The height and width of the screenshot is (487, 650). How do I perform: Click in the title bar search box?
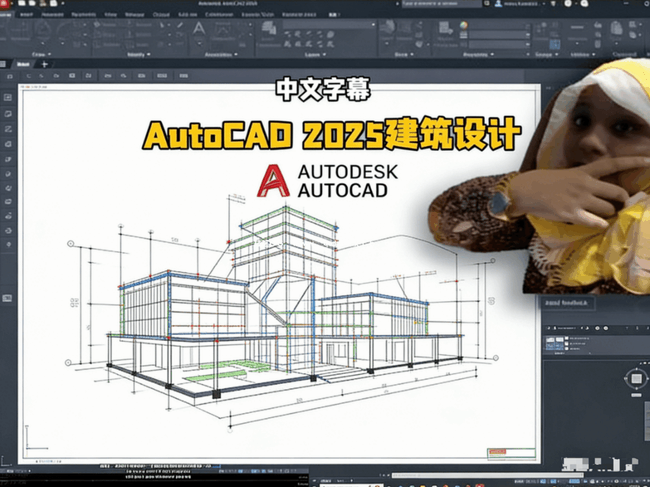442,4
